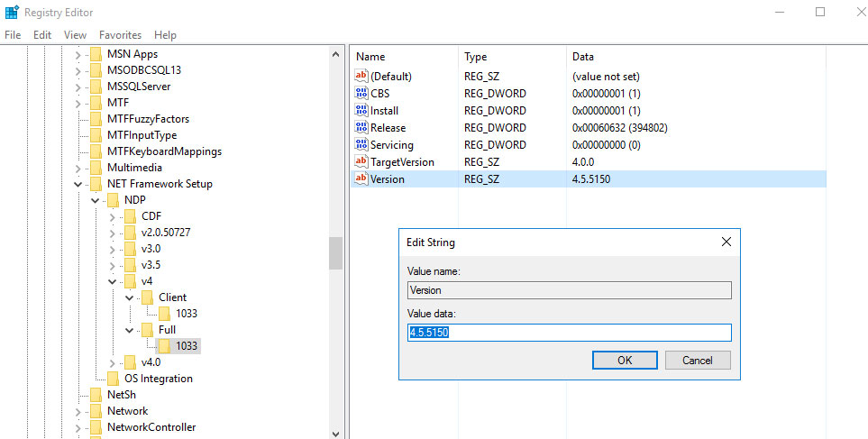Close the Edit String dialog with X
The height and width of the screenshot is (439, 868).
726,242
